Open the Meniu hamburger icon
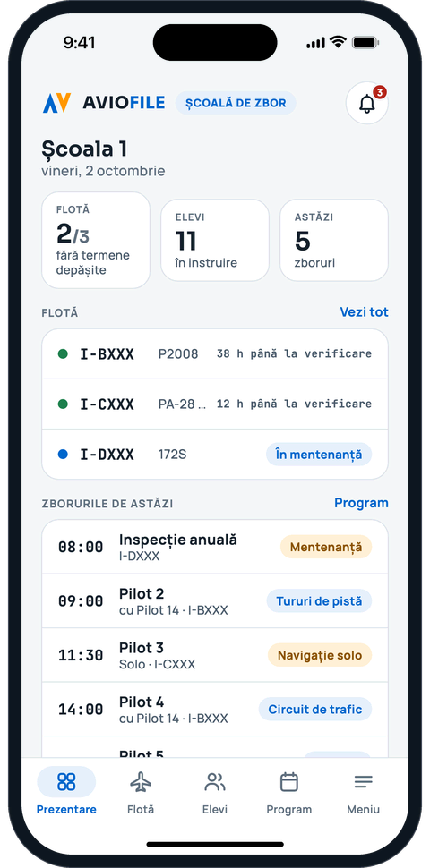 364,782
